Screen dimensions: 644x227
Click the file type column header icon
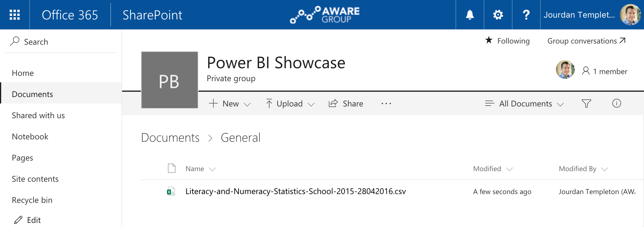pos(172,168)
